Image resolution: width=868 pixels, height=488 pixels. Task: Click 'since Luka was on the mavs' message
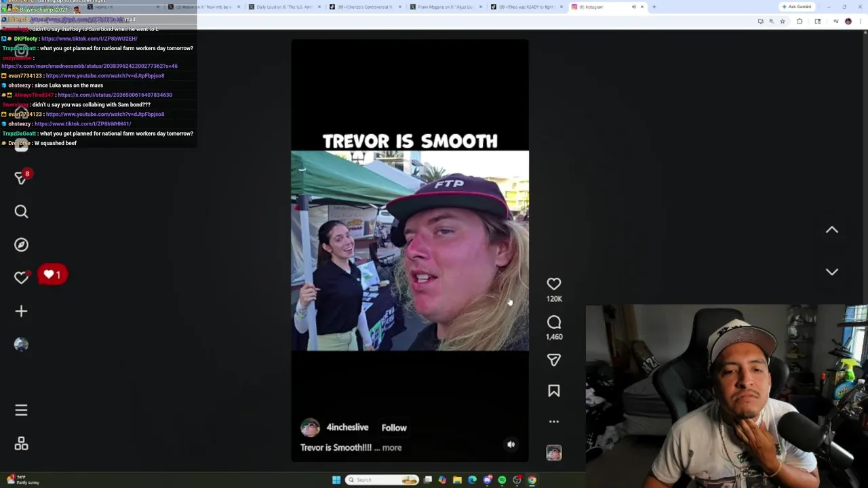tap(68, 85)
